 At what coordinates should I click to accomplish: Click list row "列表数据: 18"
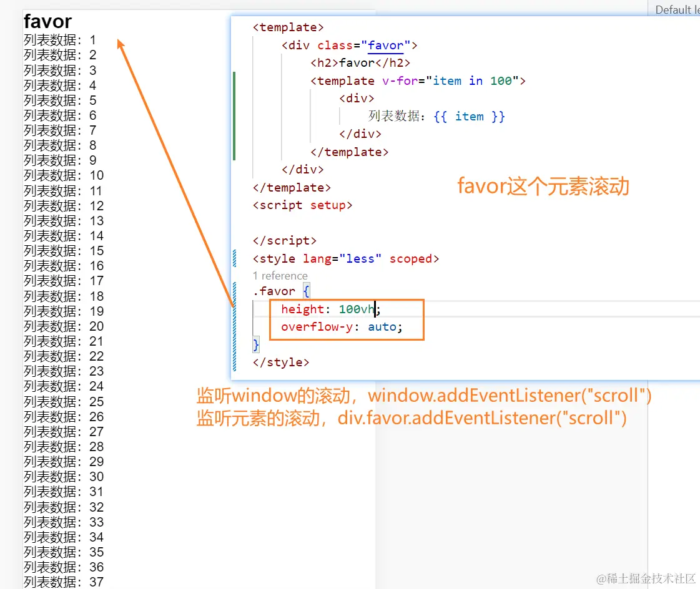coord(64,296)
